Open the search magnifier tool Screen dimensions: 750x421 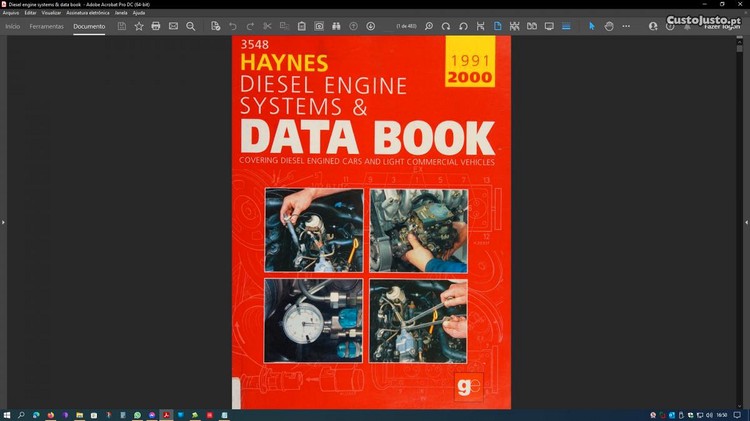(x=191, y=26)
